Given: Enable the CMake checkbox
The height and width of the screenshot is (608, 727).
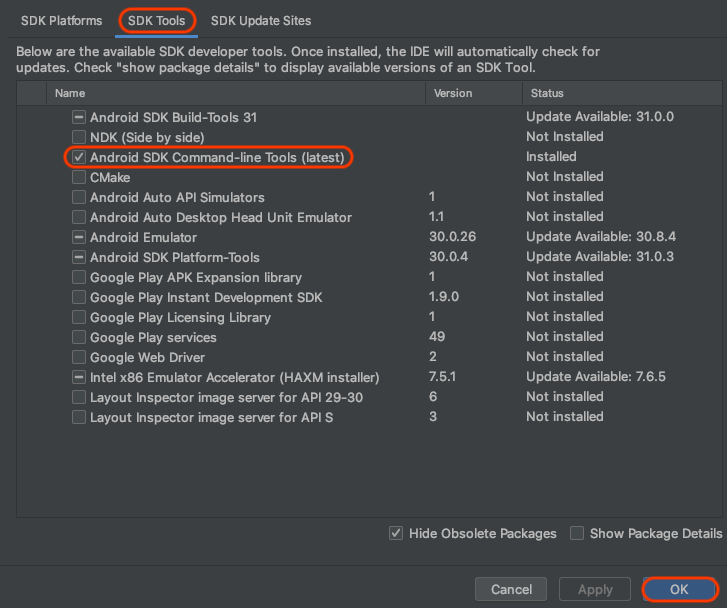Looking at the screenshot, I should (79, 177).
